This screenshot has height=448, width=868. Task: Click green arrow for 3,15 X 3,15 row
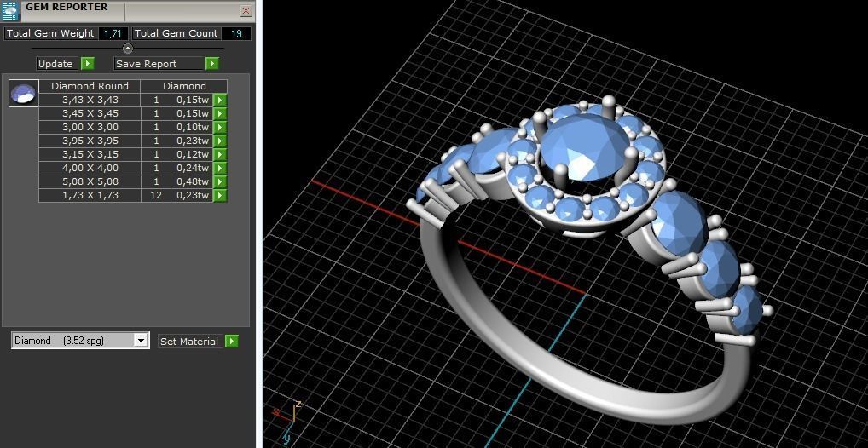(x=220, y=154)
